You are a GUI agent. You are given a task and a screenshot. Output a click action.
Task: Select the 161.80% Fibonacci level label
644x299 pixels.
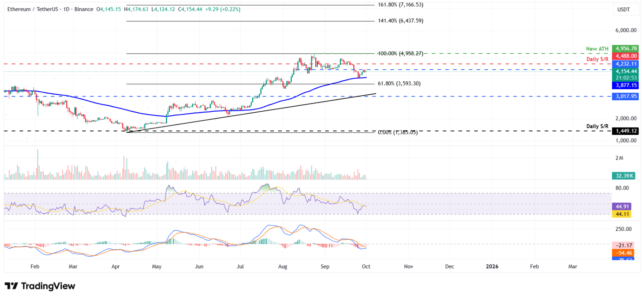[x=400, y=5]
